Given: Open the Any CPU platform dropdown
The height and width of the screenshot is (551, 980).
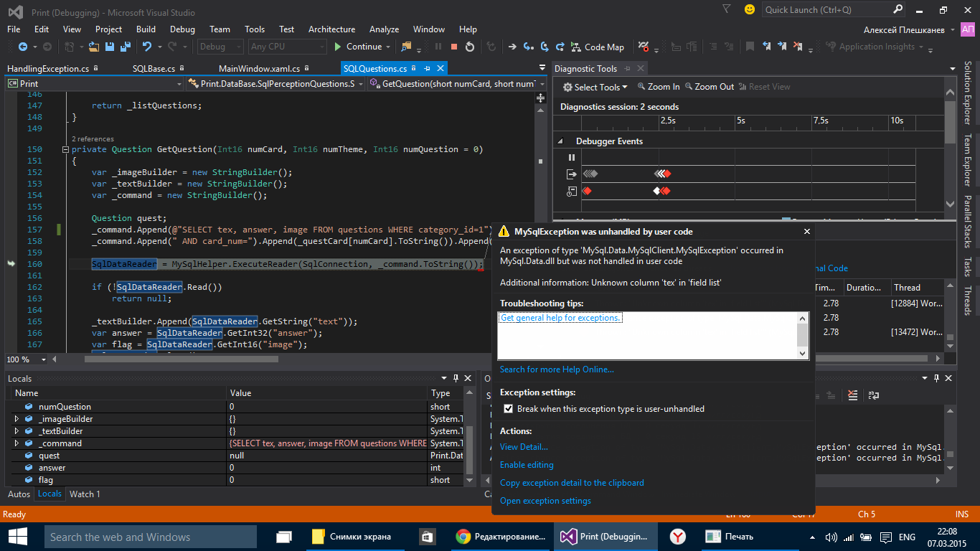Looking at the screenshot, I should [288, 47].
